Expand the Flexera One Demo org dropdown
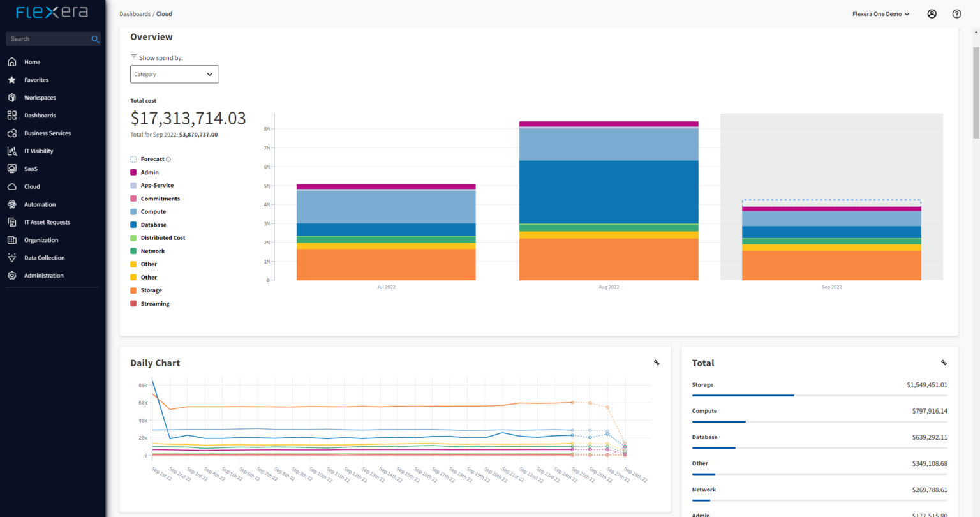The image size is (980, 517). 880,14
